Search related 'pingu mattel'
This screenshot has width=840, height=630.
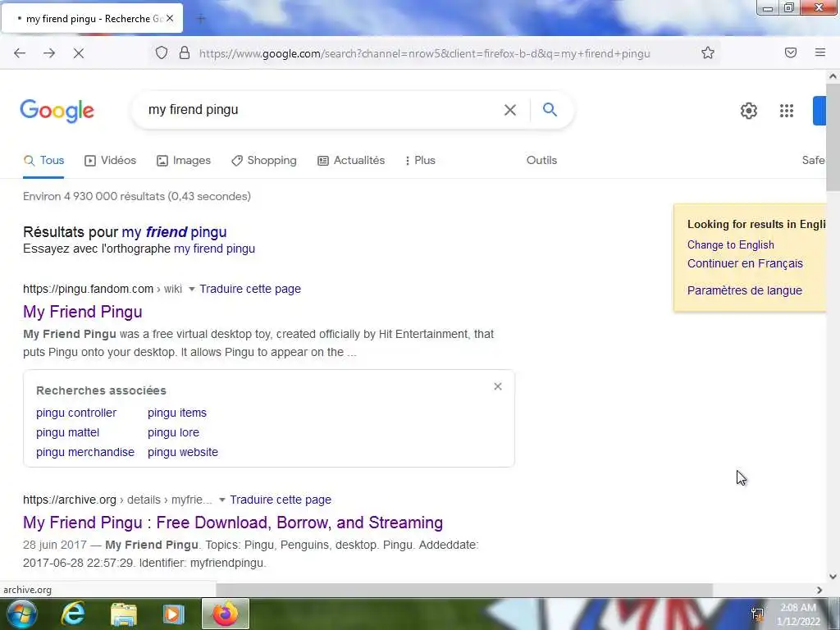pos(67,432)
